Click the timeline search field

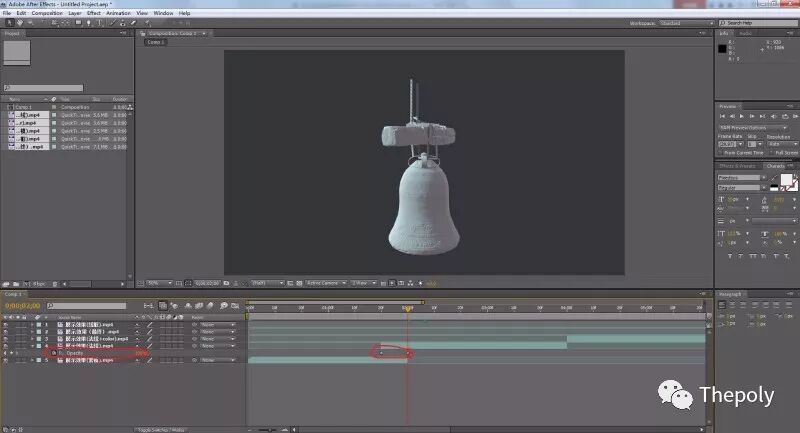click(86, 305)
